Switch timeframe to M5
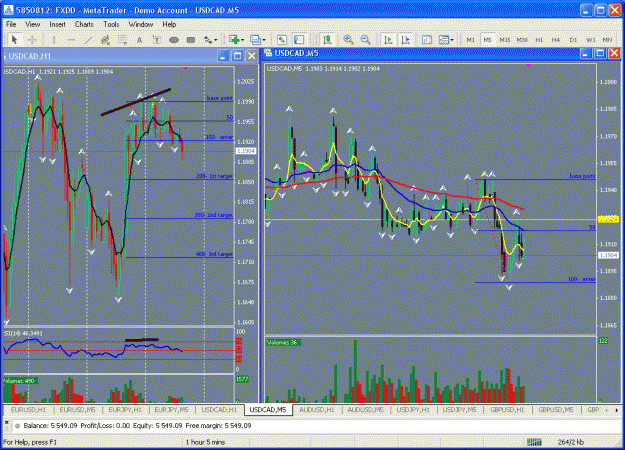This screenshot has height=450, width=625. click(x=487, y=40)
